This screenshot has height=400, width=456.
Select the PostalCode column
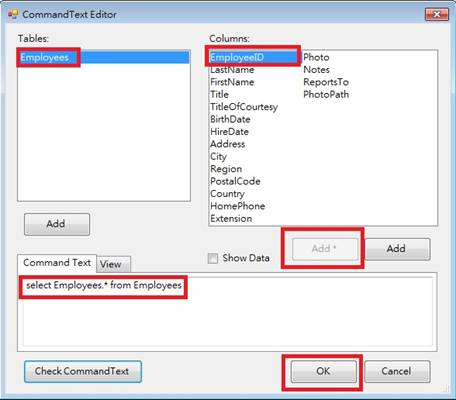235,182
